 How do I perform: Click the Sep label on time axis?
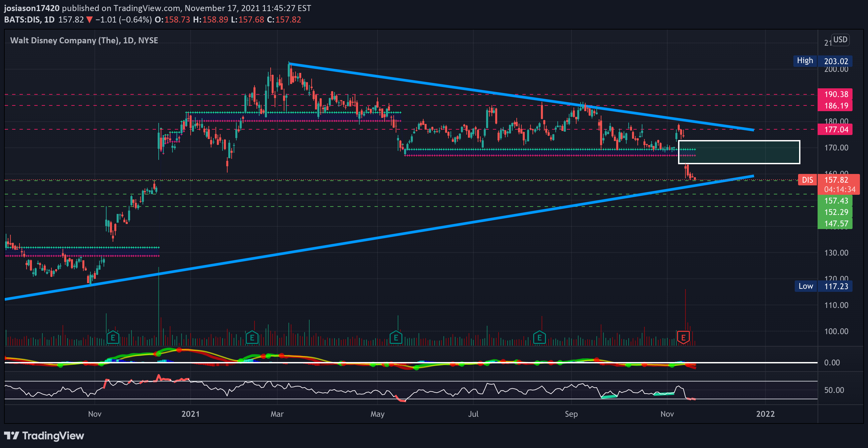pos(571,414)
